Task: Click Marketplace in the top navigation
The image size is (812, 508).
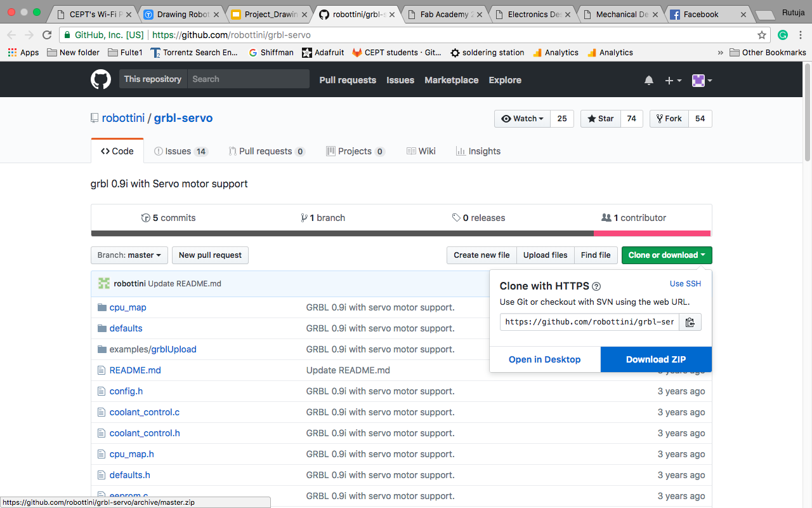Action: point(452,80)
